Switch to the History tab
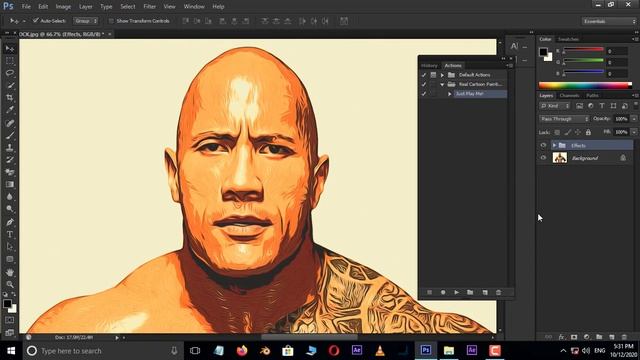Image resolution: width=640 pixels, height=360 pixels. 429,65
